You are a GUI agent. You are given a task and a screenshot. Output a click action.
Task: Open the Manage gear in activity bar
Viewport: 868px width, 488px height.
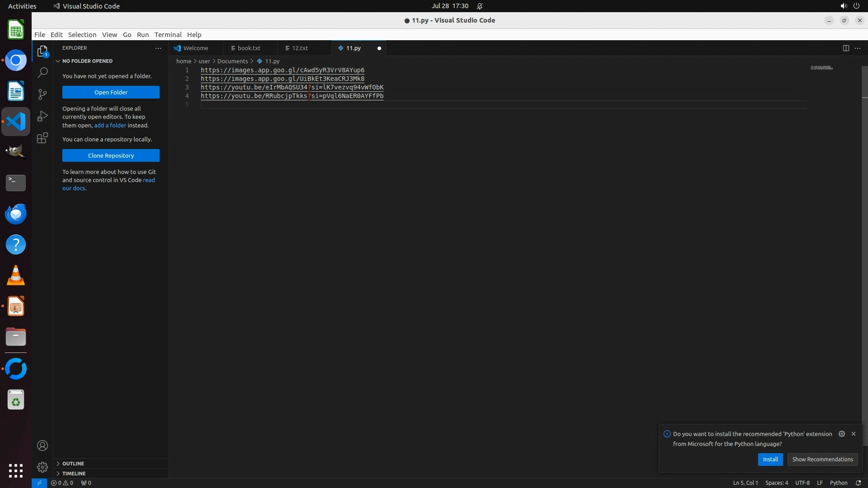coord(42,467)
